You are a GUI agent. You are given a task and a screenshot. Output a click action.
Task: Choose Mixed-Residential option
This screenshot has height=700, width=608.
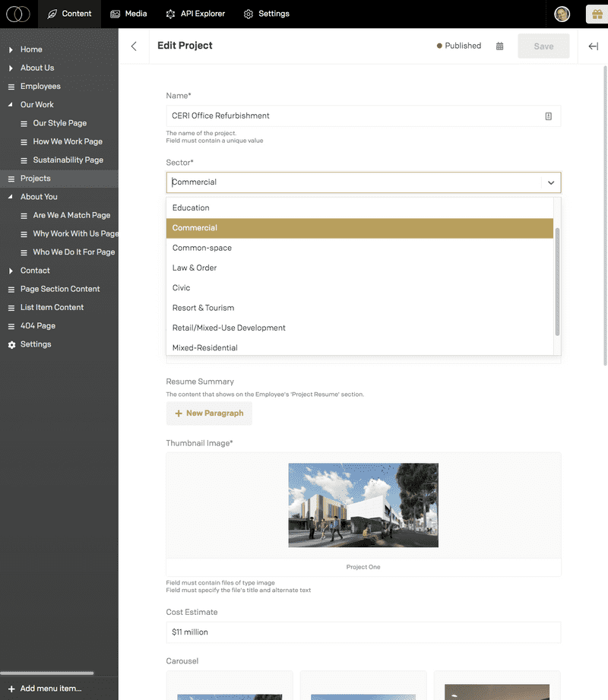(x=359, y=347)
